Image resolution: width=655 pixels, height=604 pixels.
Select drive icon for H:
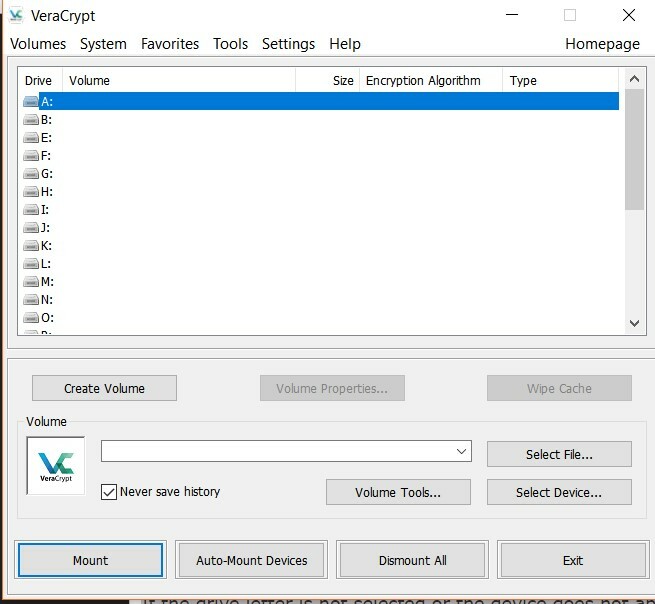click(x=31, y=192)
